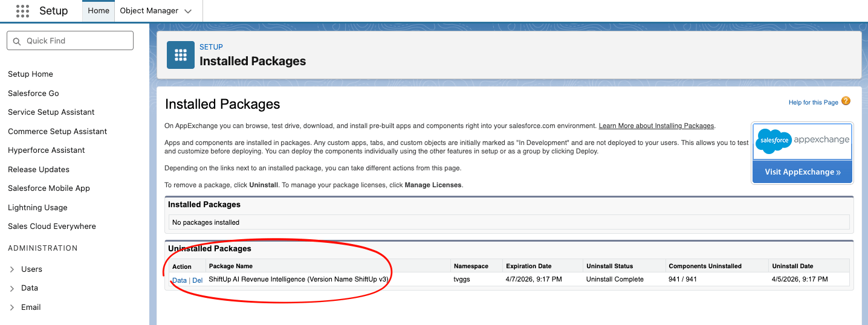Expand the Email section
The image size is (868, 325).
click(x=12, y=307)
